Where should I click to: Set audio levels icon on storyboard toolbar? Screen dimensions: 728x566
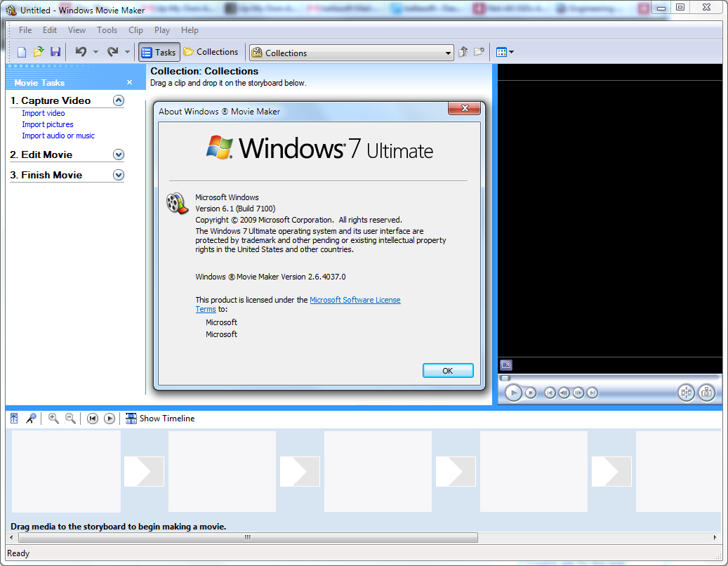15,419
